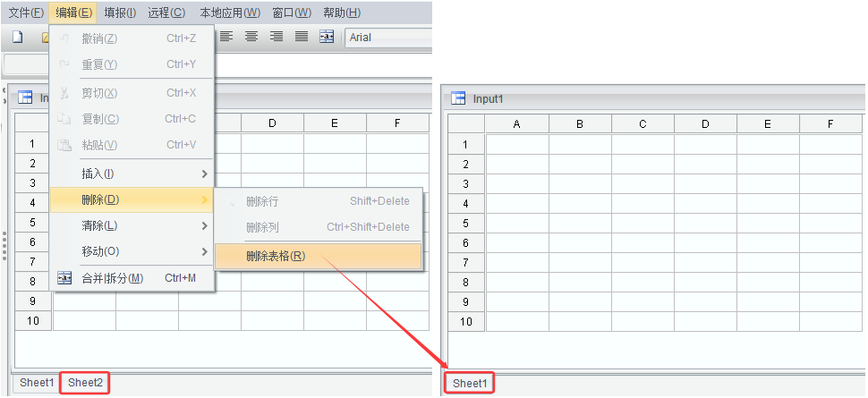
Task: Click the New document toolbar icon
Action: click(x=17, y=38)
